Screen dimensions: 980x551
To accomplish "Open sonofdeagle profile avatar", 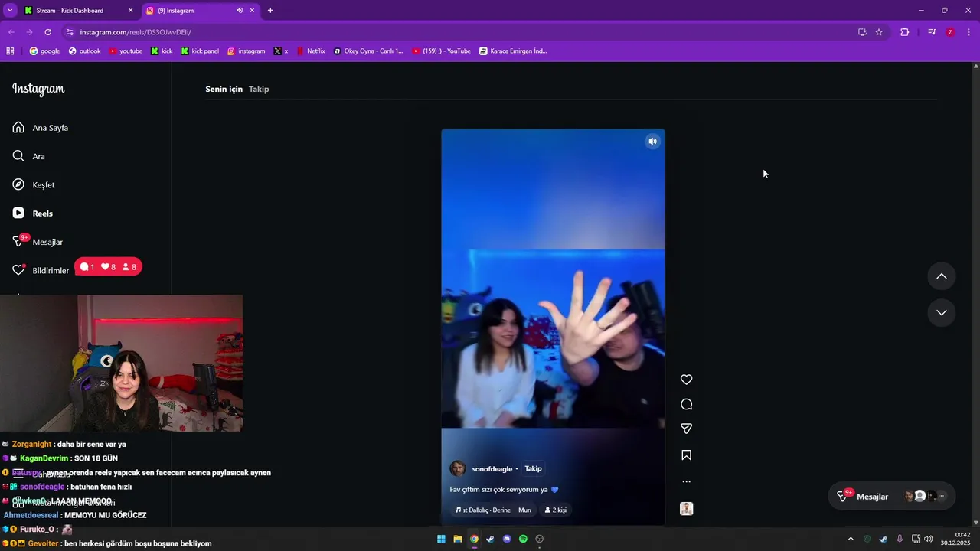I will coord(457,468).
